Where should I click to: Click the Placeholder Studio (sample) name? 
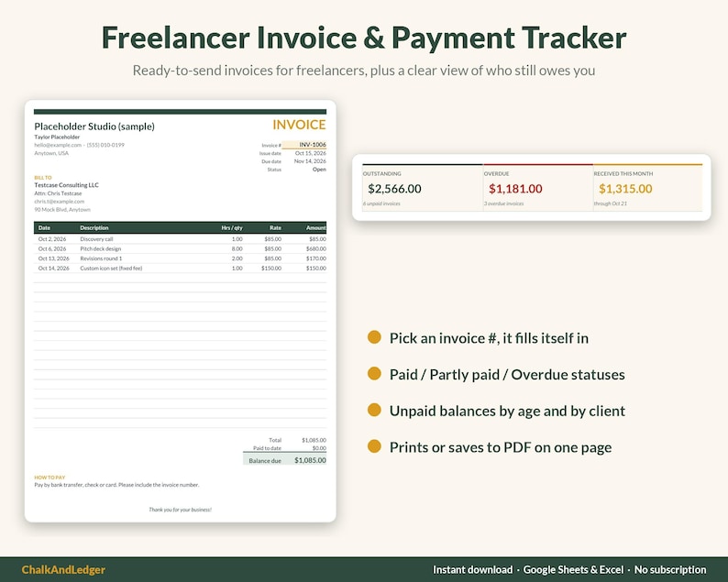94,126
